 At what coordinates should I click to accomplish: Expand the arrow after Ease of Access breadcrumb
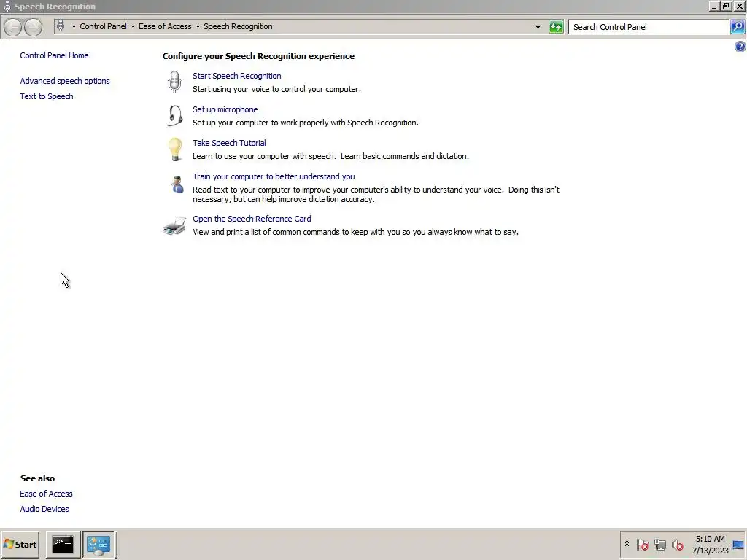click(x=198, y=27)
